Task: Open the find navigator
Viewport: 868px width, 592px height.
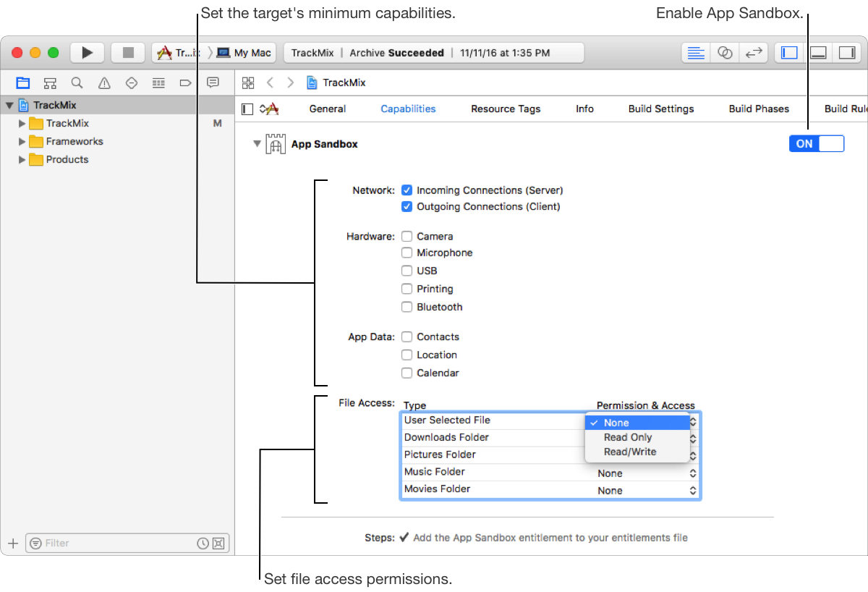Action: (x=77, y=83)
